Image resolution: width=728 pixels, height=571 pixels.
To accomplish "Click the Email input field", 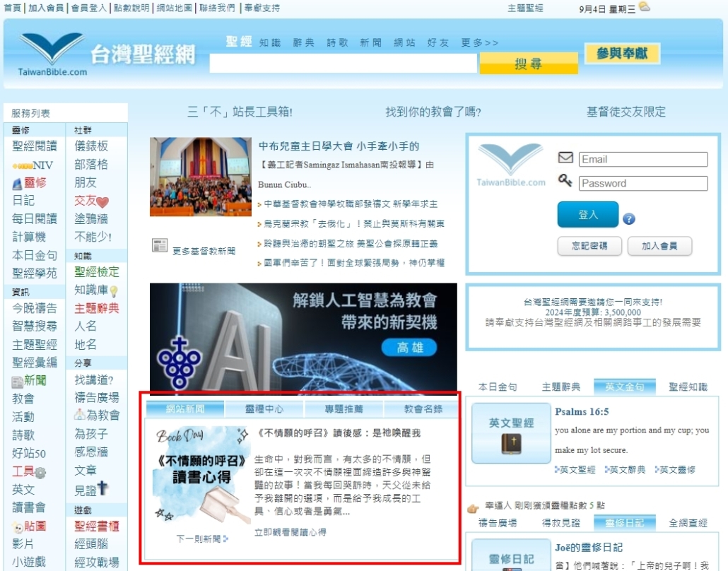I will (643, 159).
